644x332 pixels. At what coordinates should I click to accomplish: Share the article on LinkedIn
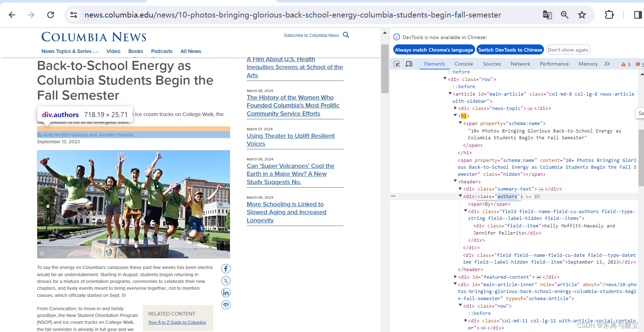(226, 293)
